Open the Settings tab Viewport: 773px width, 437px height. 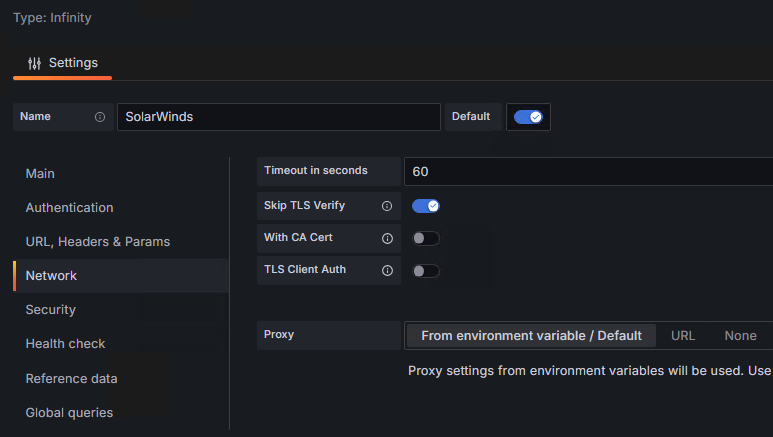click(x=63, y=63)
